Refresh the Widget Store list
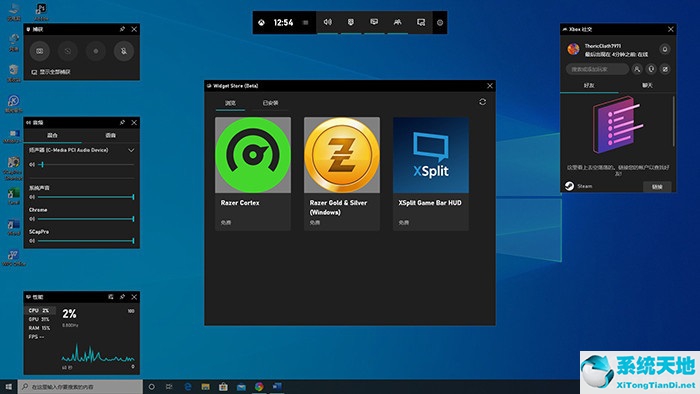The image size is (700, 394). pyautogui.click(x=483, y=102)
